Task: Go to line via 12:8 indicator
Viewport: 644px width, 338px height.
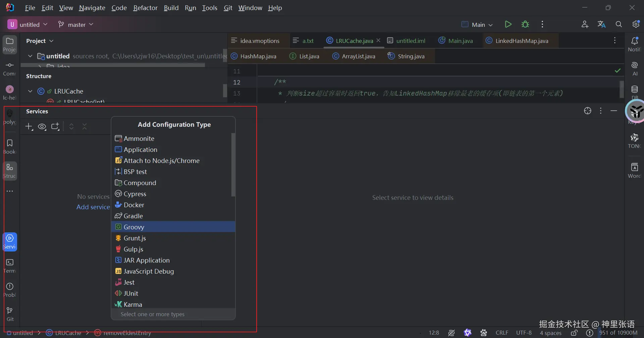Action: 434,333
